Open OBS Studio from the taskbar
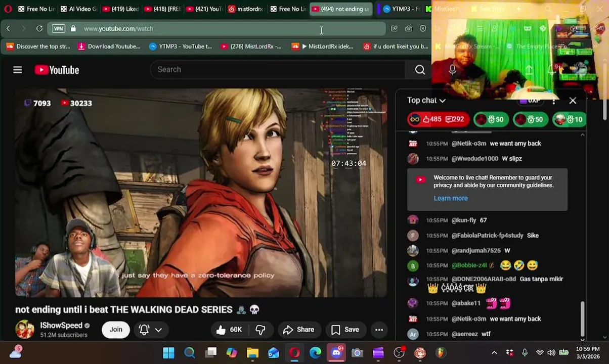 399,353
